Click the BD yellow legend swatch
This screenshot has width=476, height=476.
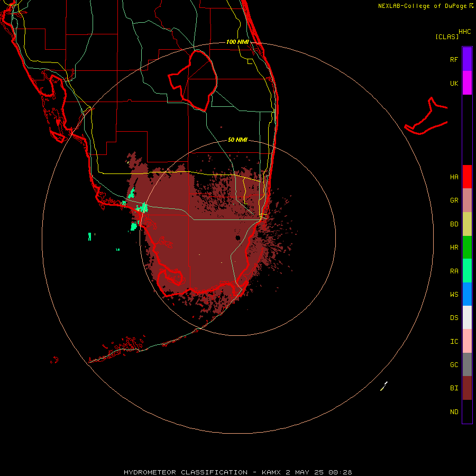point(467,224)
